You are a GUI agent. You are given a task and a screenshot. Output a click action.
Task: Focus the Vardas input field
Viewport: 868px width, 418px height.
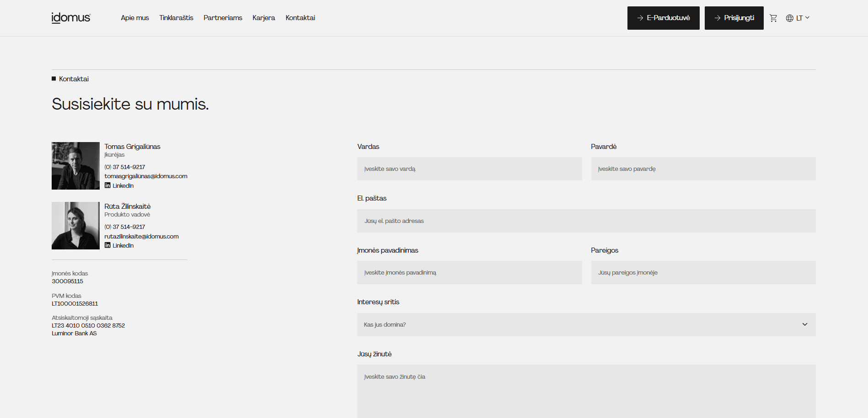pyautogui.click(x=469, y=169)
